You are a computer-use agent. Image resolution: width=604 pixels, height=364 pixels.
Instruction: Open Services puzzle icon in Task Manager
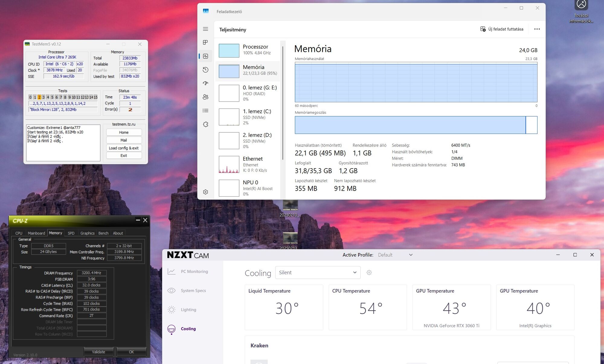(x=205, y=124)
